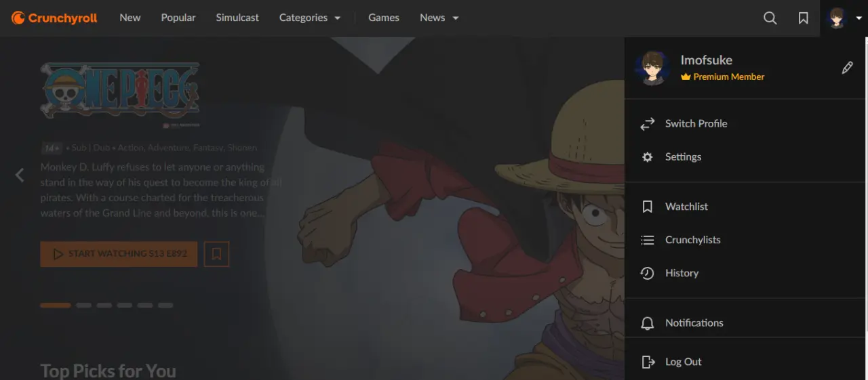868x380 pixels.
Task: Click the Log Out door icon
Action: (x=648, y=362)
